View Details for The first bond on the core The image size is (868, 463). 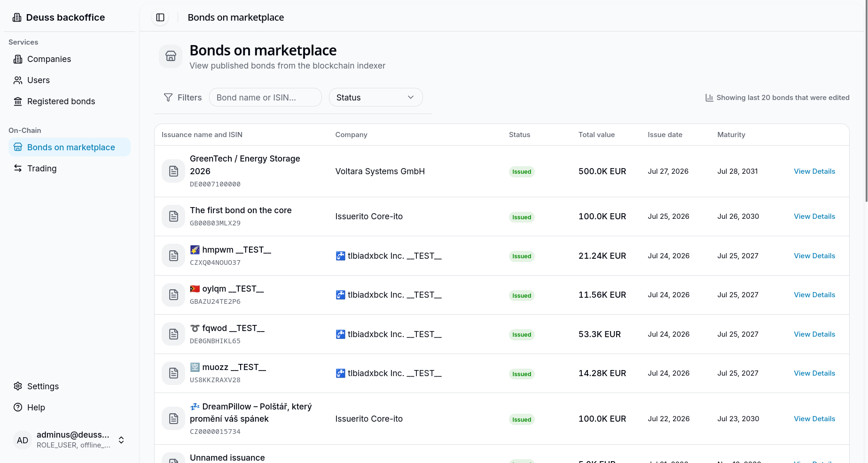[814, 216]
